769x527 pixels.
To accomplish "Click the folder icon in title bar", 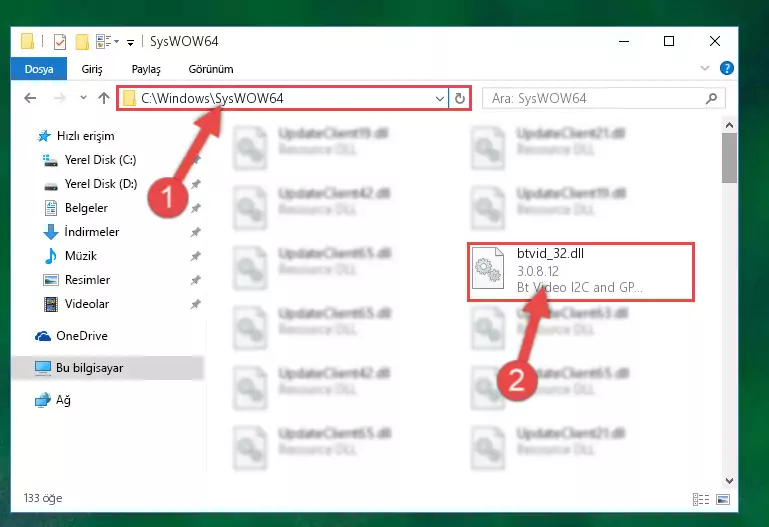I will (27, 42).
